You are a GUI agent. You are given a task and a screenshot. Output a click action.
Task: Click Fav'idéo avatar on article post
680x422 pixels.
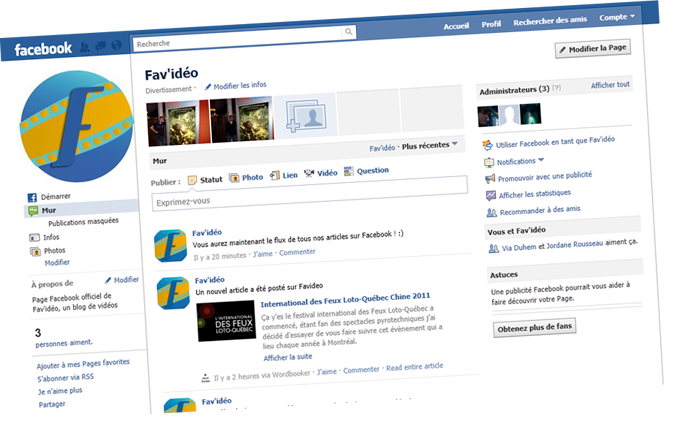(173, 294)
